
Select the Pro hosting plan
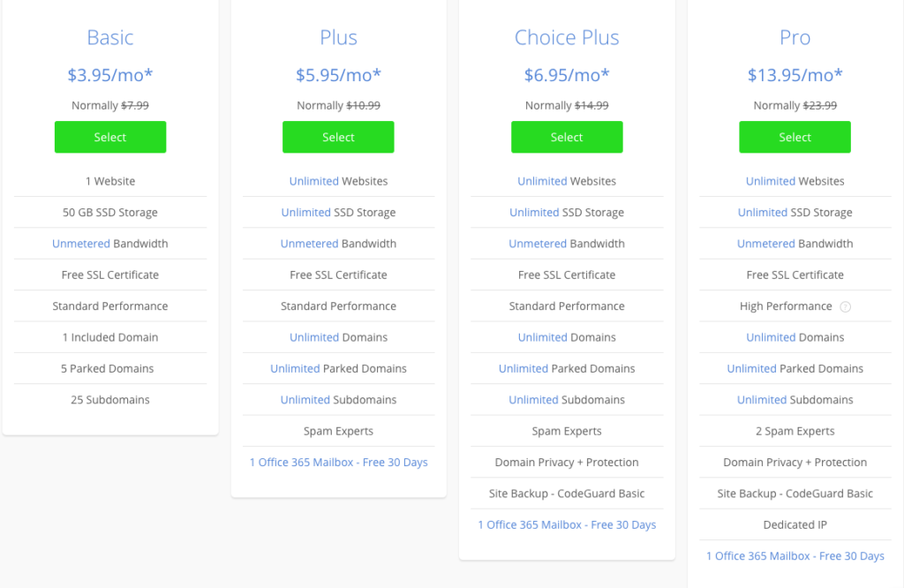(795, 137)
